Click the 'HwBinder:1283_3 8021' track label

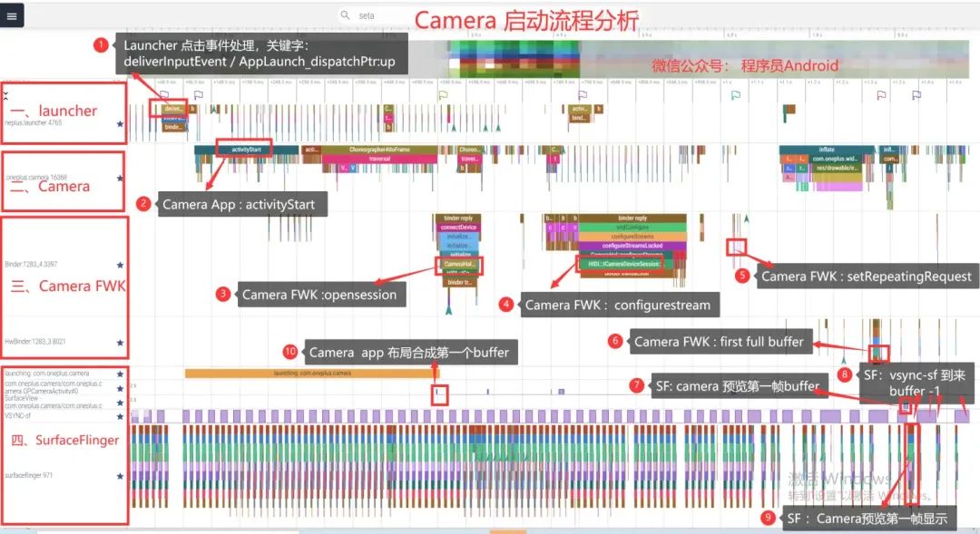click(x=35, y=342)
